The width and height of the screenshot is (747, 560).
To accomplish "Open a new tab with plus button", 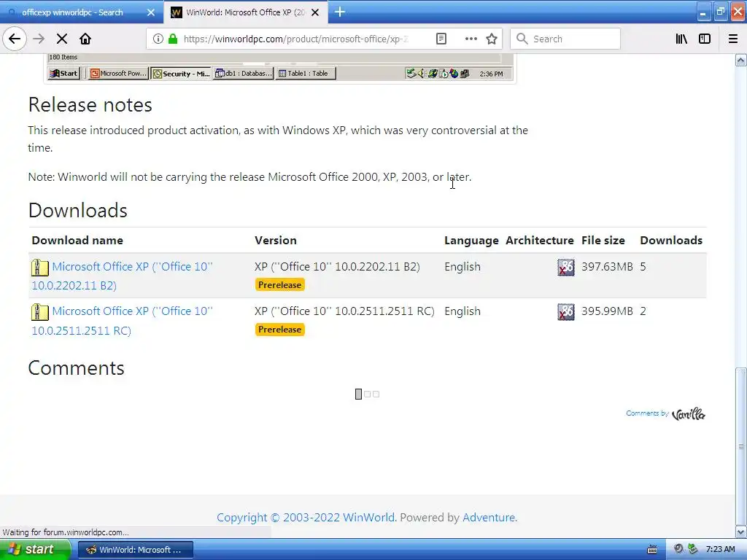I will tap(340, 12).
